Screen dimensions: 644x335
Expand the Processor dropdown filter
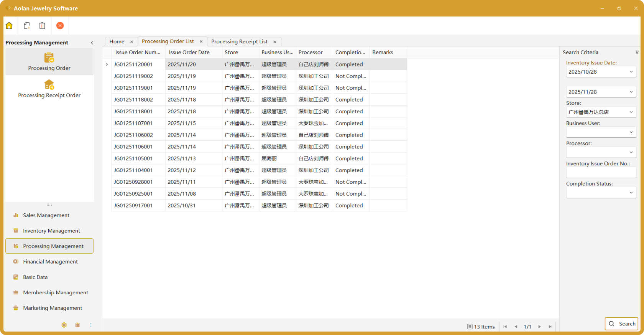point(631,152)
